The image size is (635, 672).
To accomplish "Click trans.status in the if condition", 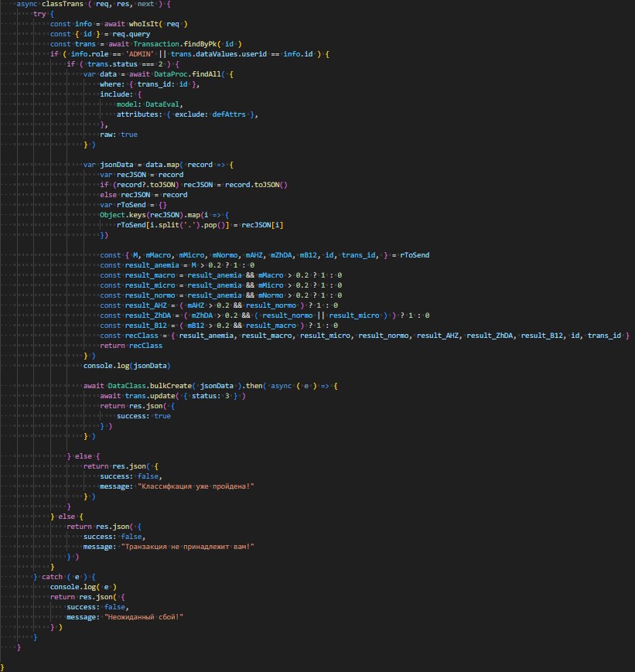I will [114, 64].
